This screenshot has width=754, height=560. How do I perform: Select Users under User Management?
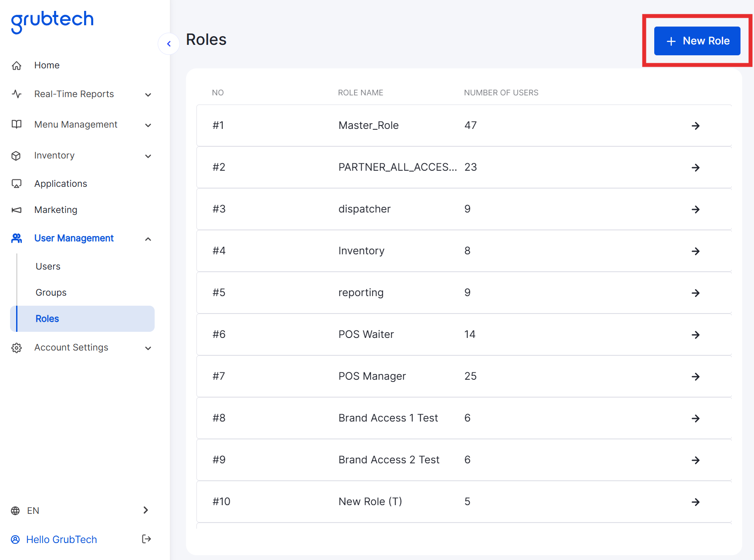pyautogui.click(x=48, y=267)
